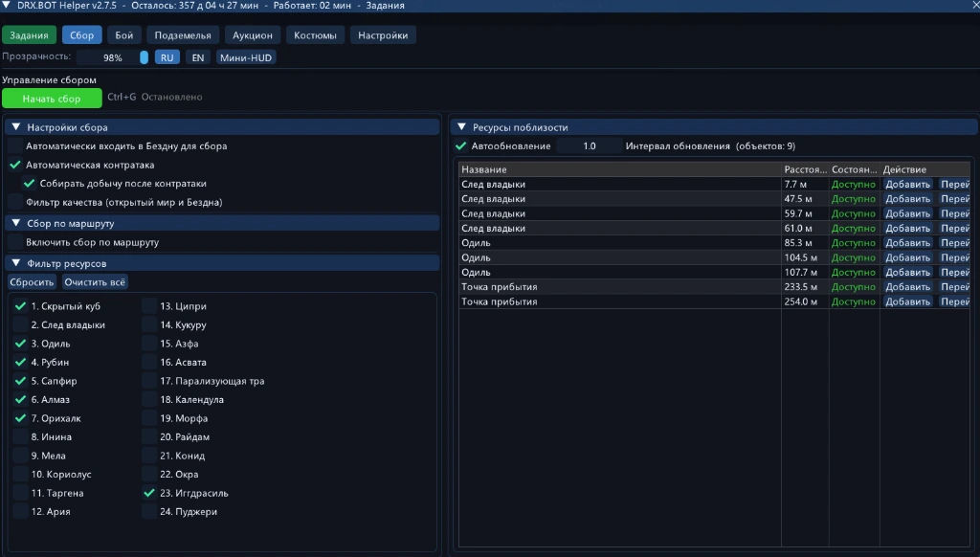
Task: Select the RU language button
Action: click(x=167, y=57)
